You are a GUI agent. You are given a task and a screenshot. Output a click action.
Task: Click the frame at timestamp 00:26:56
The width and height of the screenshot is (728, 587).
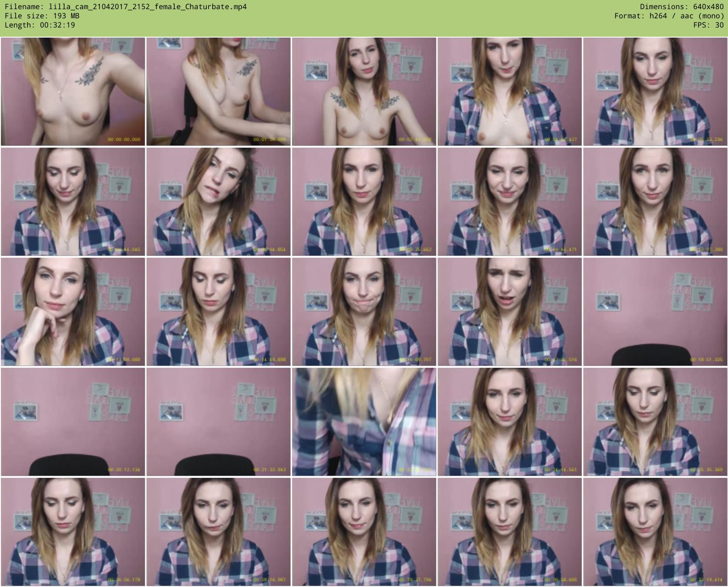(x=73, y=532)
